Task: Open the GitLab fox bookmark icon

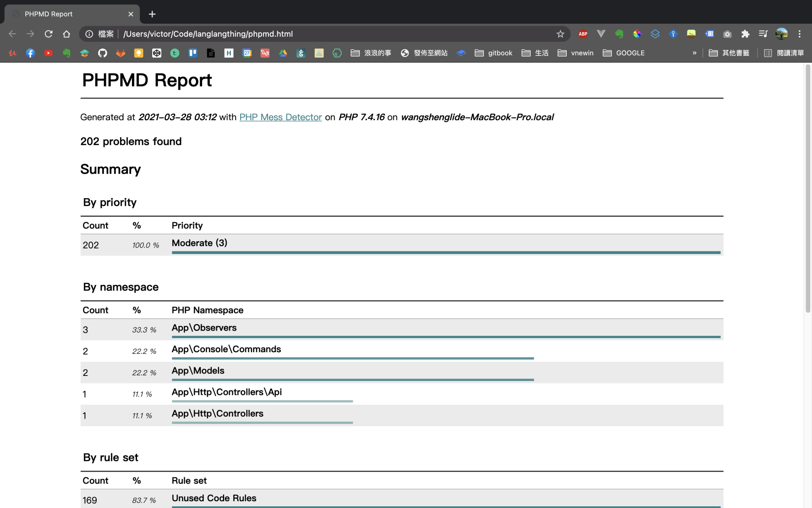Action: (x=121, y=53)
